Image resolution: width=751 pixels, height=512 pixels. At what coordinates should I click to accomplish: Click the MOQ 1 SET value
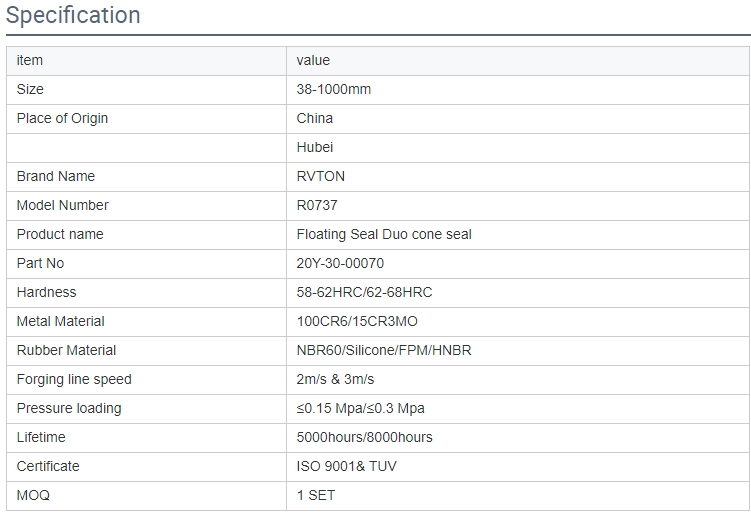point(316,495)
